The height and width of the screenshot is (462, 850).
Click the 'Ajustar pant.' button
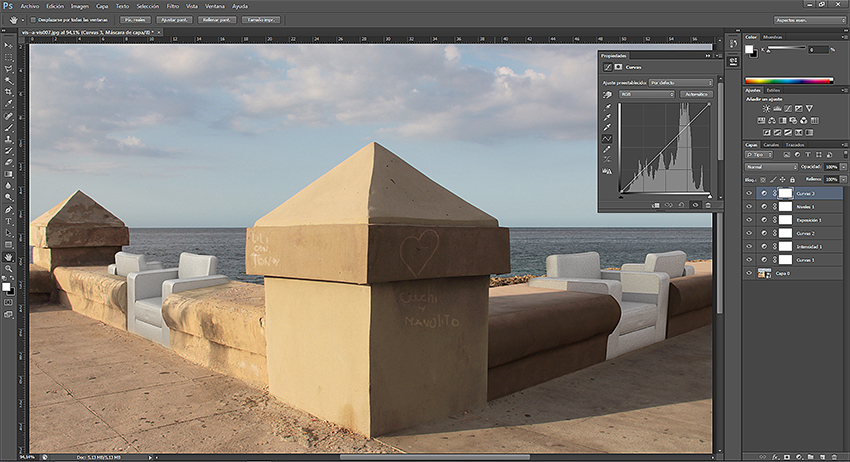pyautogui.click(x=174, y=19)
